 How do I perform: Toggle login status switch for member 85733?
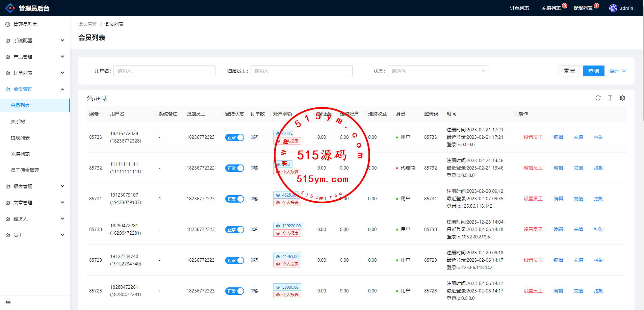pos(234,137)
